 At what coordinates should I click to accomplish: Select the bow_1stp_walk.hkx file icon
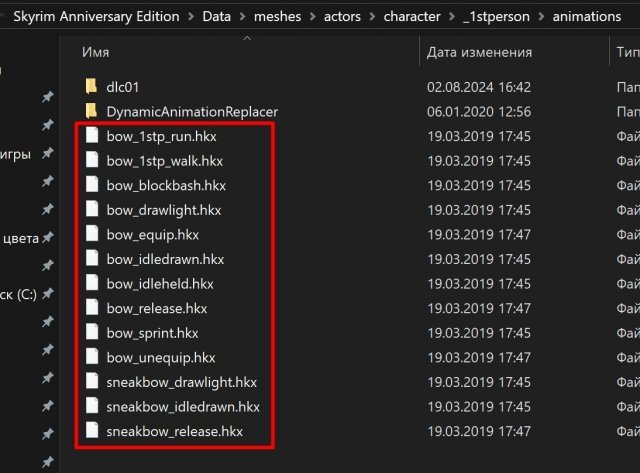click(x=92, y=160)
